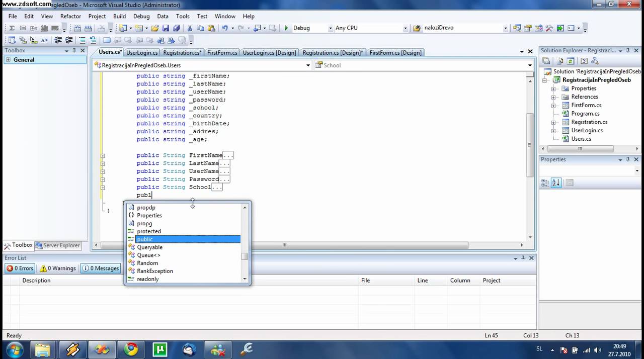The image size is (644, 359).
Task: Click the Open File folder icon
Action: click(x=154, y=28)
